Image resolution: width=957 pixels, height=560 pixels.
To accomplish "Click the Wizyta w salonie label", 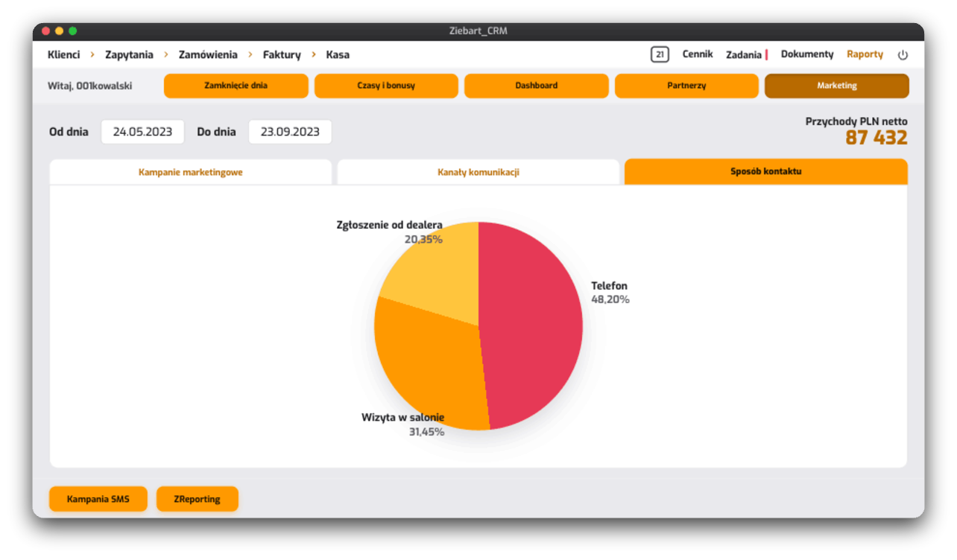I will [403, 418].
